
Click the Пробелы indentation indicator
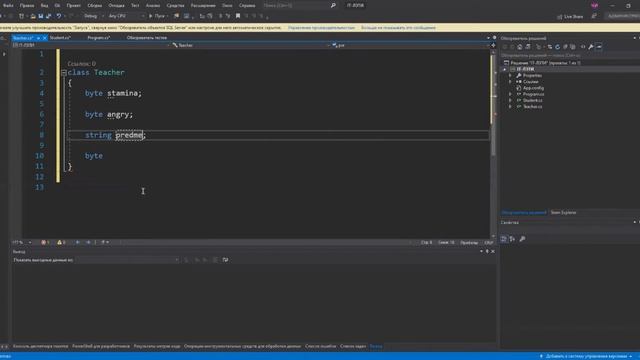click(x=469, y=242)
